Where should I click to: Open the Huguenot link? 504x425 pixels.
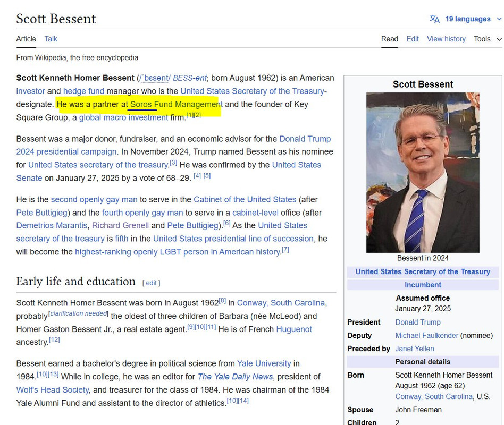coord(294,329)
